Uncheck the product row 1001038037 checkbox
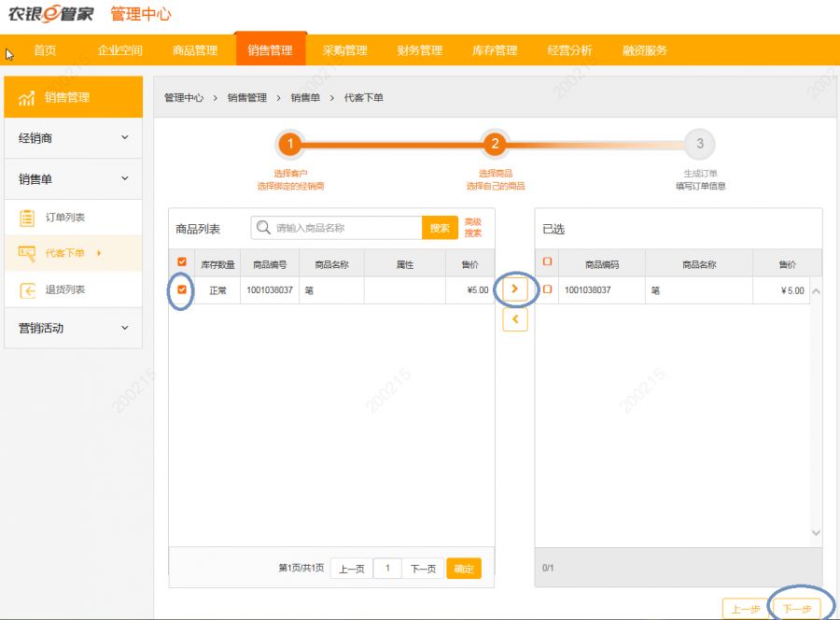Viewport: 840px width, 620px height. (x=182, y=289)
